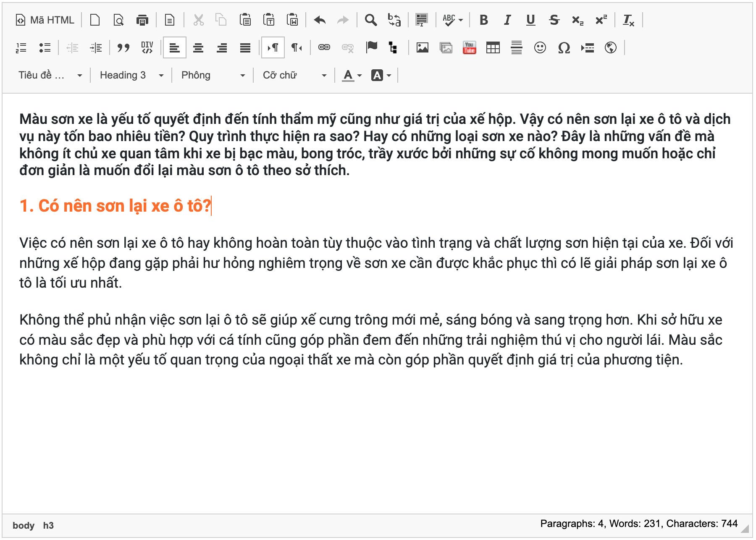Open the Heading 3 format dropdown
Viewport: 756px width, 540px height.
pos(131,76)
